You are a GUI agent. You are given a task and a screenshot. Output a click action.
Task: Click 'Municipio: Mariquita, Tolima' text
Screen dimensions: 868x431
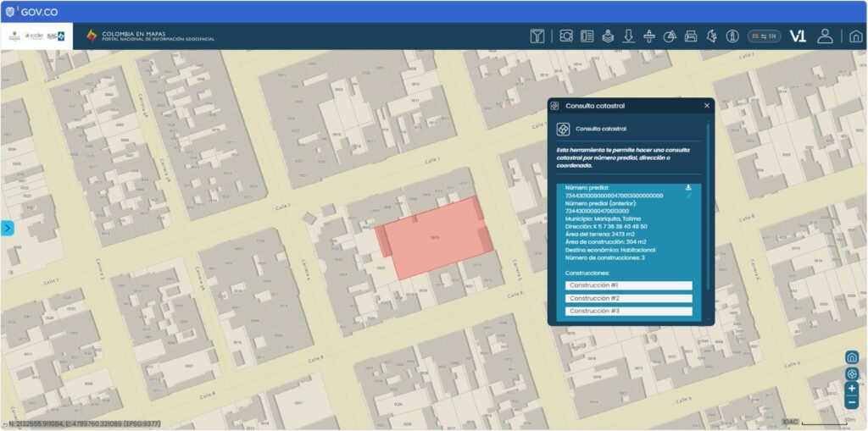pos(602,218)
